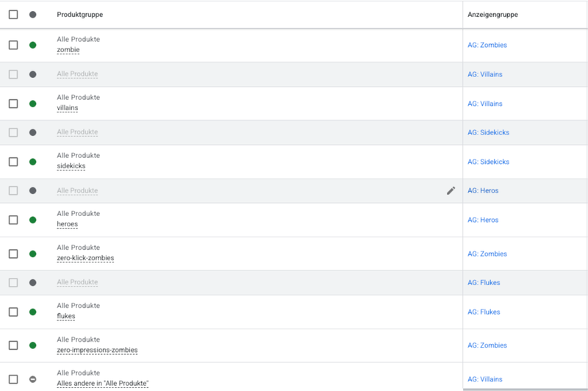This screenshot has height=391, width=588.
Task: Open the AG: Sidekicks link in the greyed row
Action: click(x=488, y=132)
